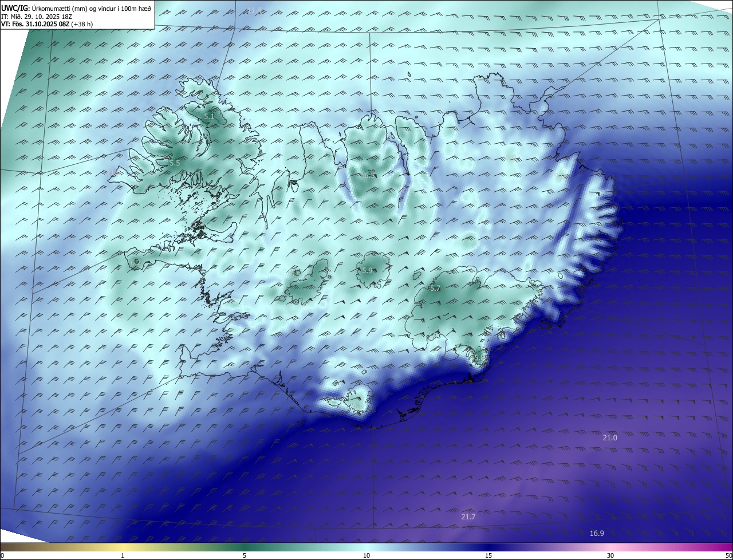Screen dimensions: 733x560
Task: Click the 5.1 value in the Westfjords
Action: click(209, 116)
